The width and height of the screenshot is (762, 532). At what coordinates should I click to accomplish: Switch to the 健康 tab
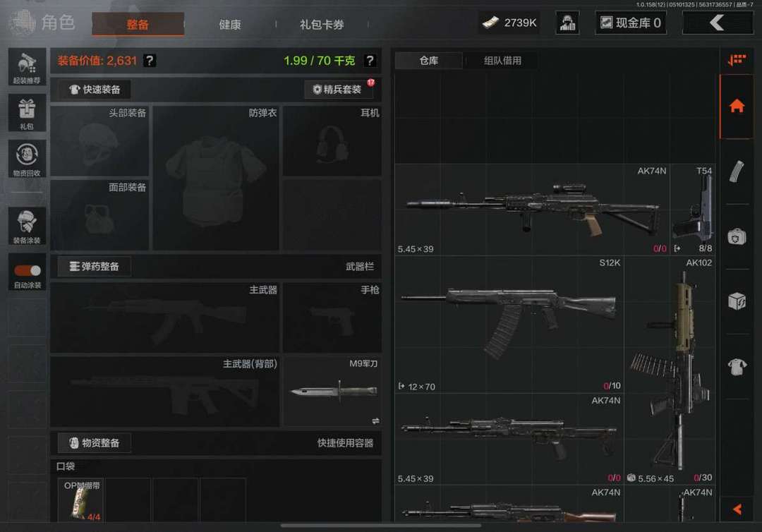(x=230, y=24)
